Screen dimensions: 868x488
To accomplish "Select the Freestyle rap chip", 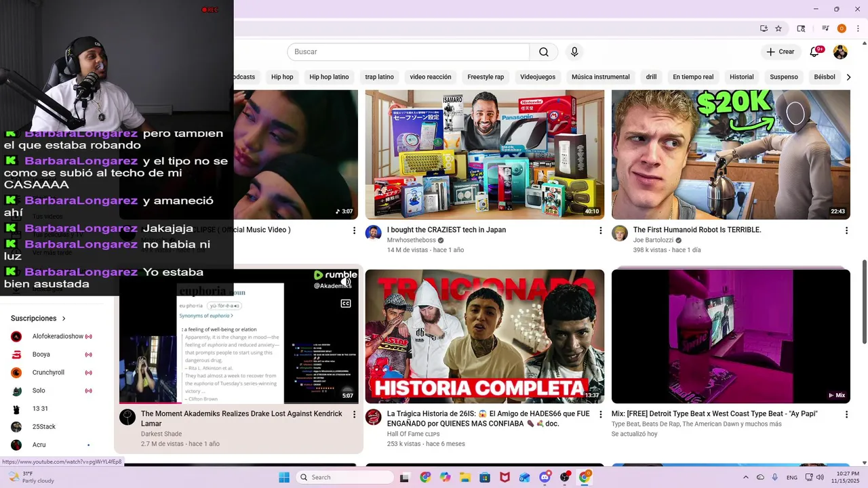I will point(486,77).
